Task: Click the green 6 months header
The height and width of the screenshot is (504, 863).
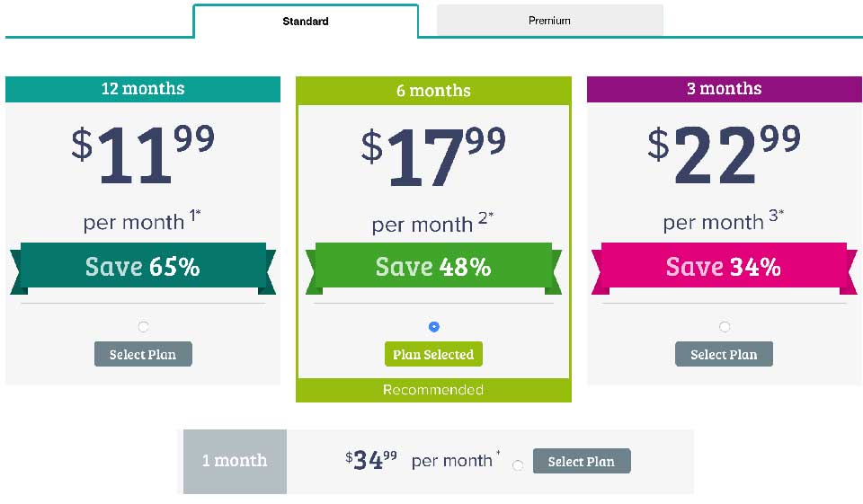Action: [433, 91]
